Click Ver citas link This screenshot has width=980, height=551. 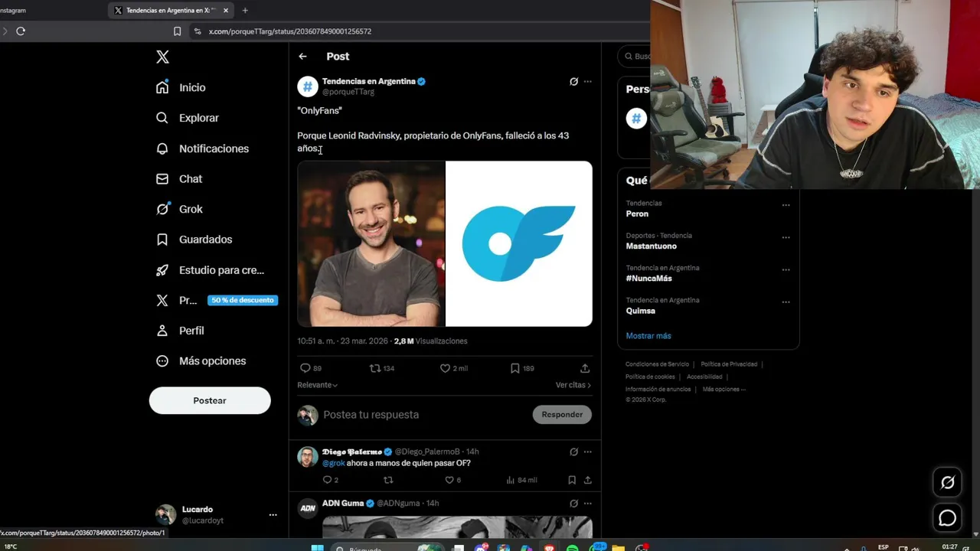573,385
